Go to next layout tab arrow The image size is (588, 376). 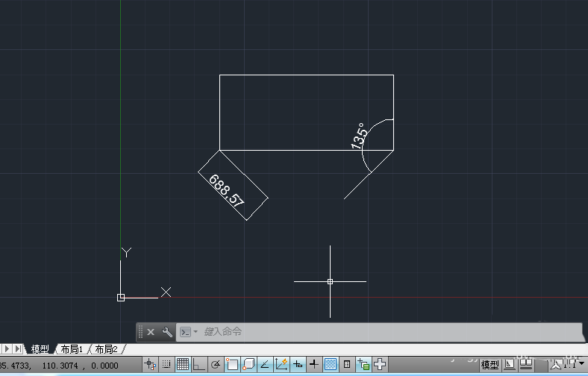pos(7,348)
